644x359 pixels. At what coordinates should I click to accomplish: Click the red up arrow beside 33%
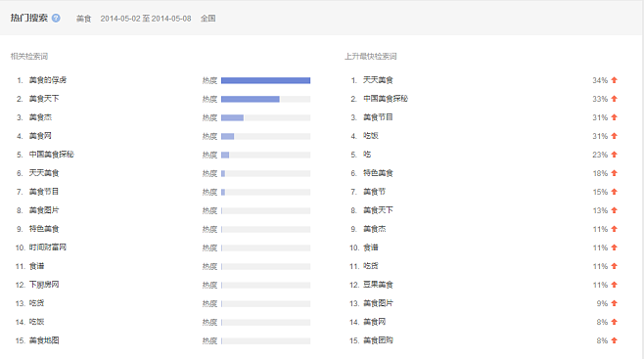615,99
